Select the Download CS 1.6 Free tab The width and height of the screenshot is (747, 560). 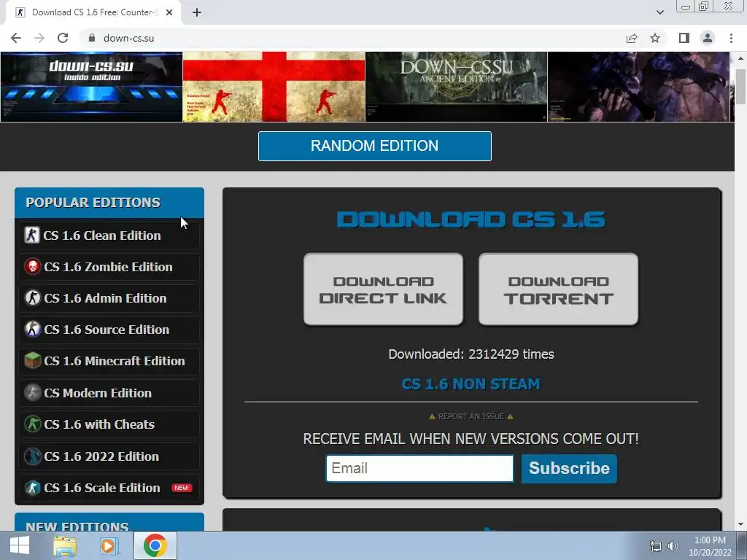[x=93, y=12]
